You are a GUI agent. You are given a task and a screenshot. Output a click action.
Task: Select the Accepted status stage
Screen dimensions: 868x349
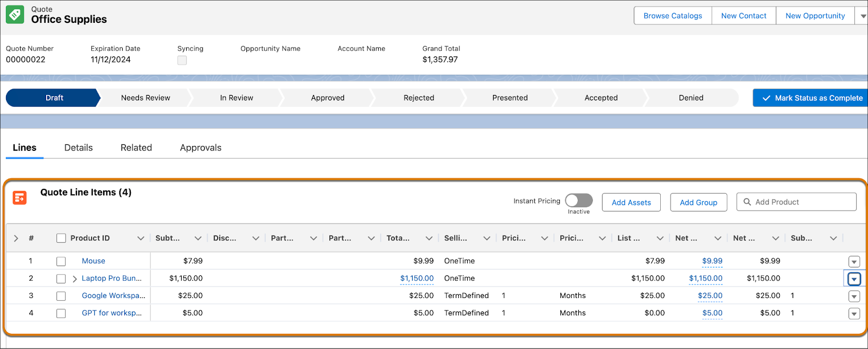[x=601, y=98]
